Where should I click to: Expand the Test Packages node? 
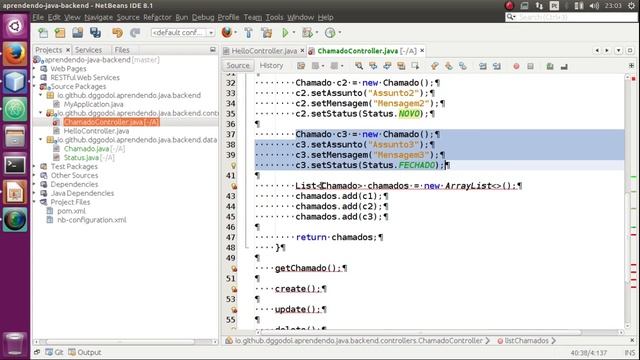[x=35, y=167]
